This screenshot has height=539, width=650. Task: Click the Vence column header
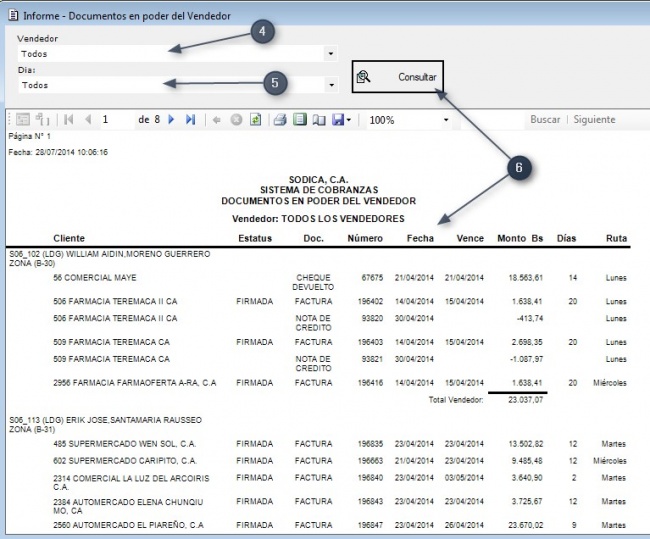pyautogui.click(x=470, y=238)
